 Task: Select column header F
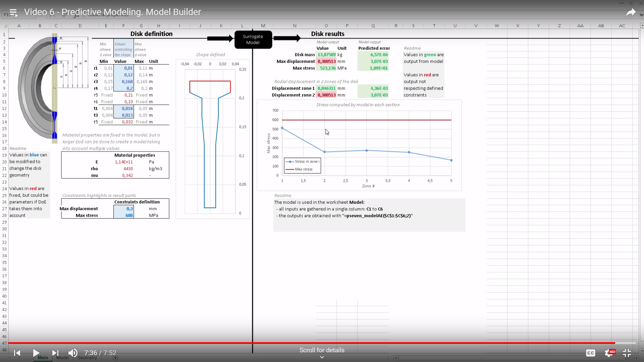point(123,26)
